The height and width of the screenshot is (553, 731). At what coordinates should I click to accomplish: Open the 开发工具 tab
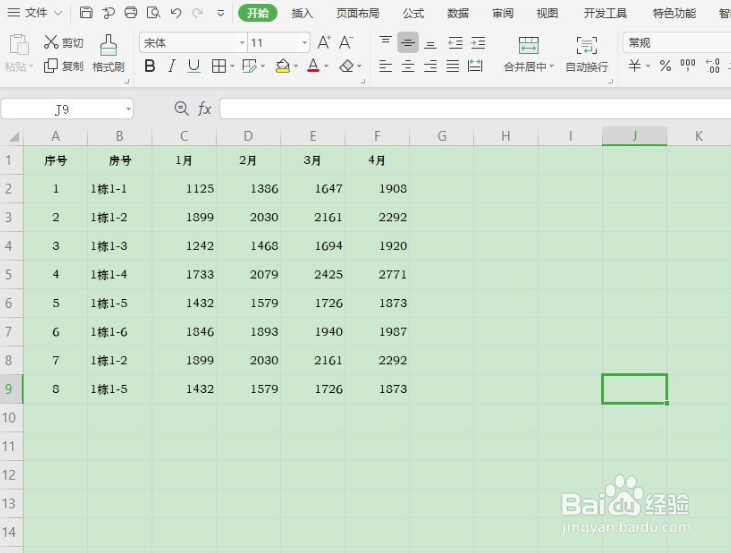click(x=605, y=13)
